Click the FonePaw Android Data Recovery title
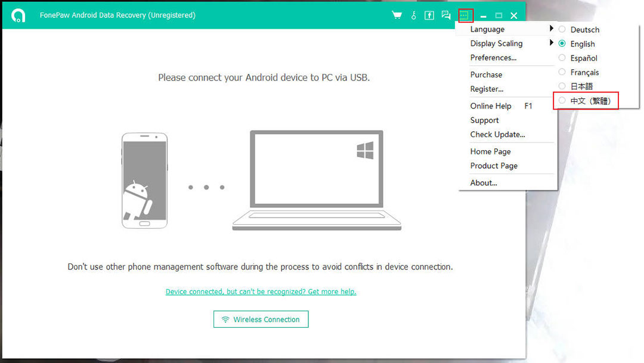 (117, 15)
